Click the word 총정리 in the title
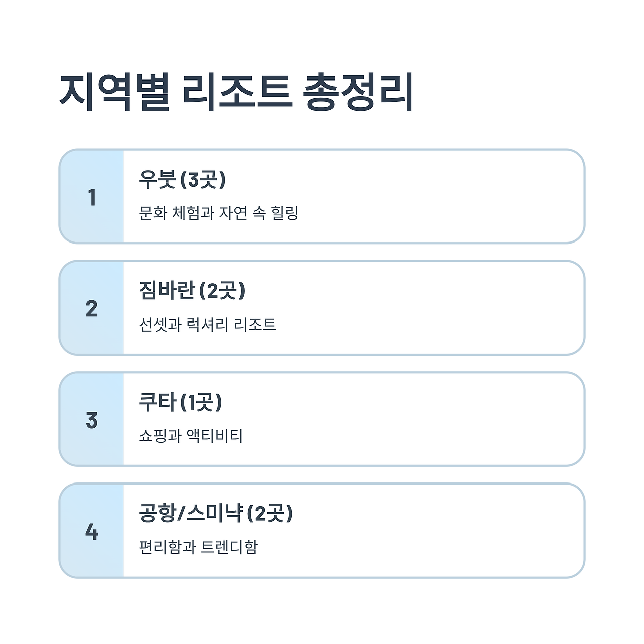Screen dimensions: 644x644 pos(358,93)
